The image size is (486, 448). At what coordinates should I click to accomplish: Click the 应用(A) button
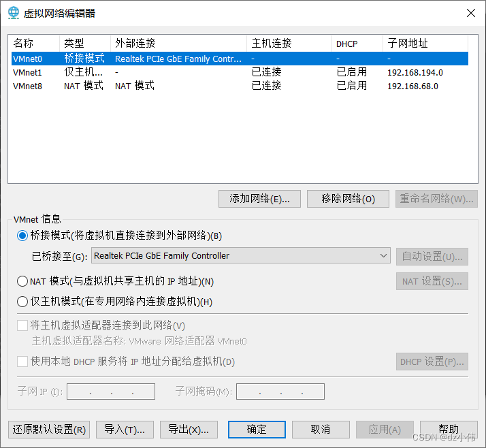coord(385,430)
